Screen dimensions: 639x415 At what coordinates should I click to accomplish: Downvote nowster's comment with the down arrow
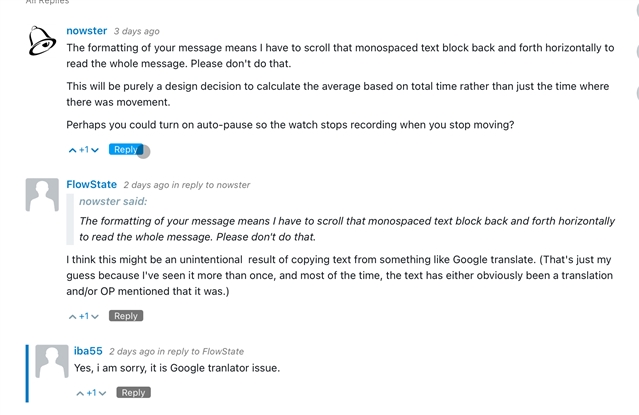[95, 150]
